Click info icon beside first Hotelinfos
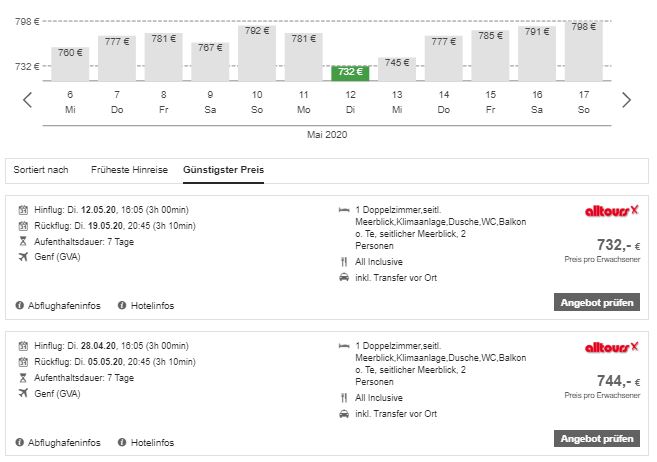The image size is (657, 462). tap(122, 305)
